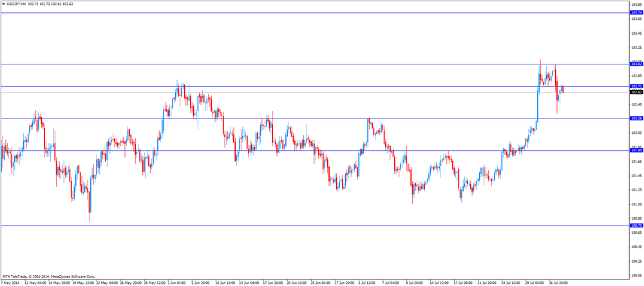Viewport: 644px width, 286px height.
Task: Click the 101.80 blue price level label
Action: click(x=636, y=150)
